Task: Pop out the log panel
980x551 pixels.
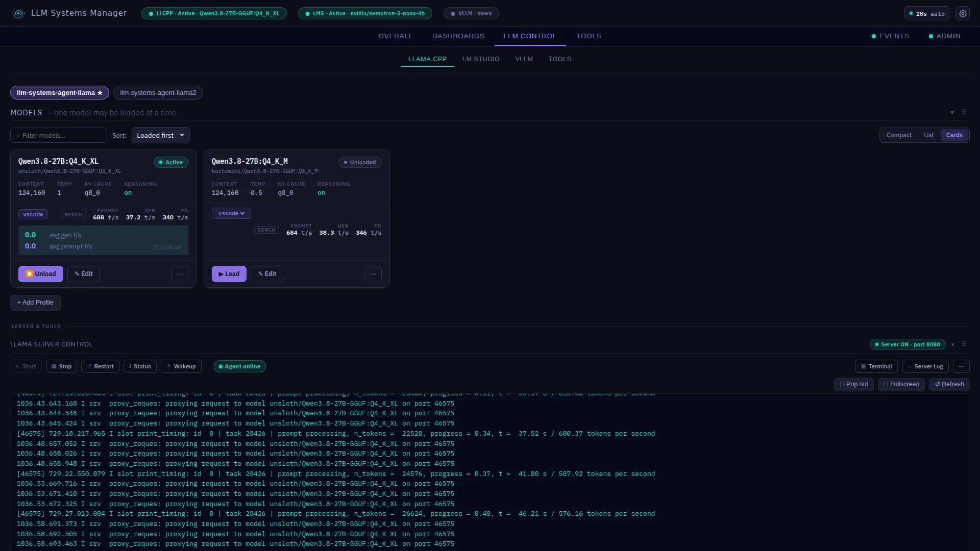Action: [x=854, y=384]
